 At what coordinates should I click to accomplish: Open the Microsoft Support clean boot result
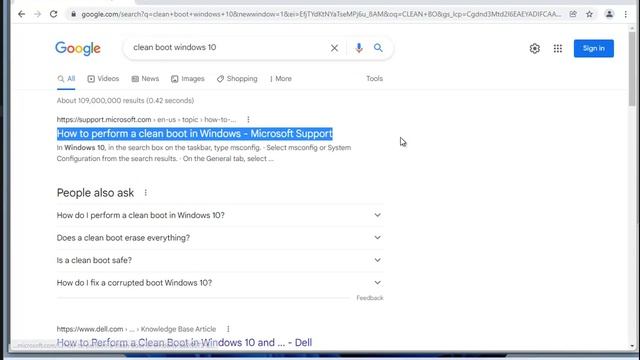[x=195, y=134]
